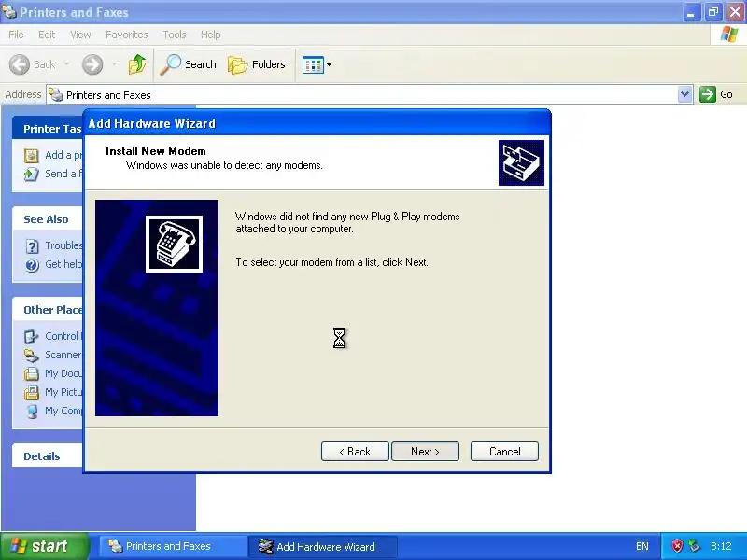747x560 pixels.
Task: Click the Details panel header
Action: (48, 455)
